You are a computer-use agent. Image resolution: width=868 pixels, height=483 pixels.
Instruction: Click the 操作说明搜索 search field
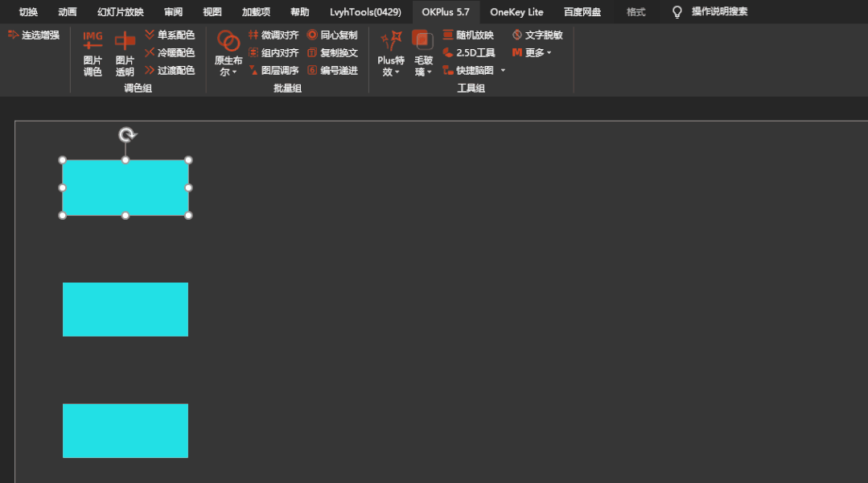(x=719, y=11)
